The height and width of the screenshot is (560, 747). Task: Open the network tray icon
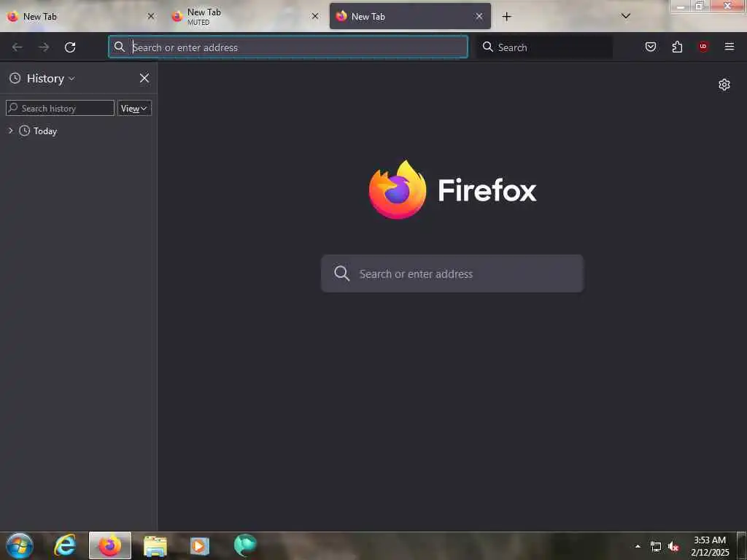pyautogui.click(x=656, y=547)
